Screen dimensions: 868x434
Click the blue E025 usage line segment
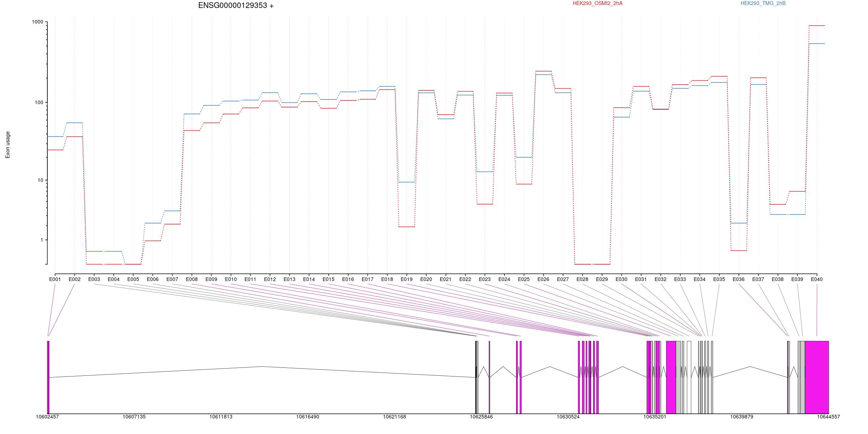524,157
